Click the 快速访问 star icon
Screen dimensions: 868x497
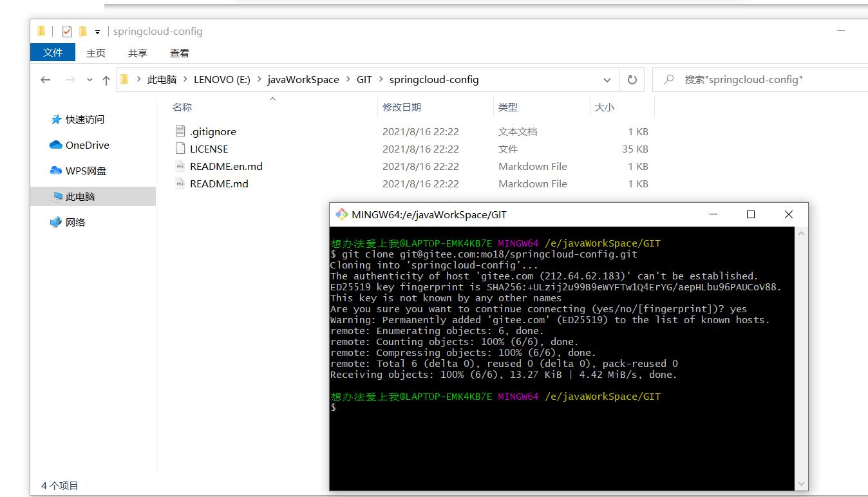point(56,119)
